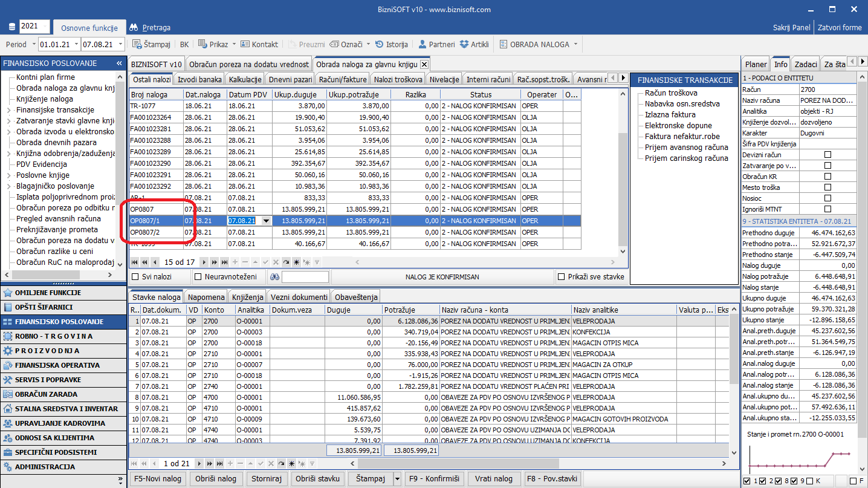Viewport: 868px width, 488px height.
Task: Select the Račun troškova transaction
Action: (671, 93)
